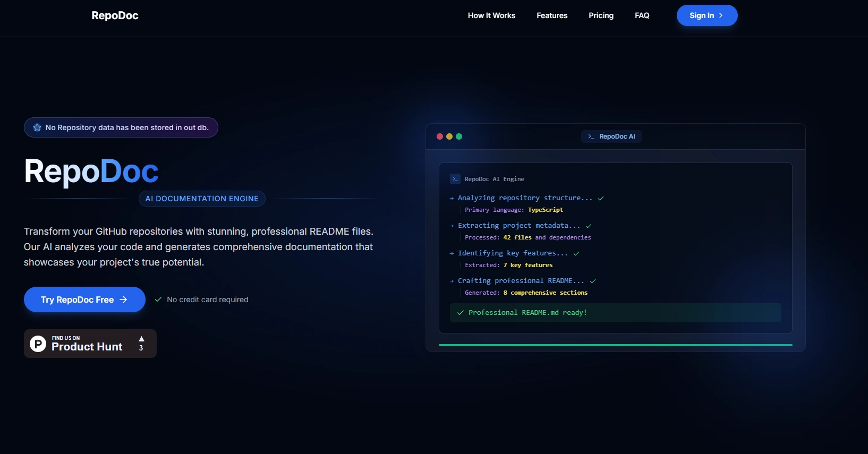Upvote using Product Hunt triangle icon
This screenshot has width=868, height=454.
(141, 339)
